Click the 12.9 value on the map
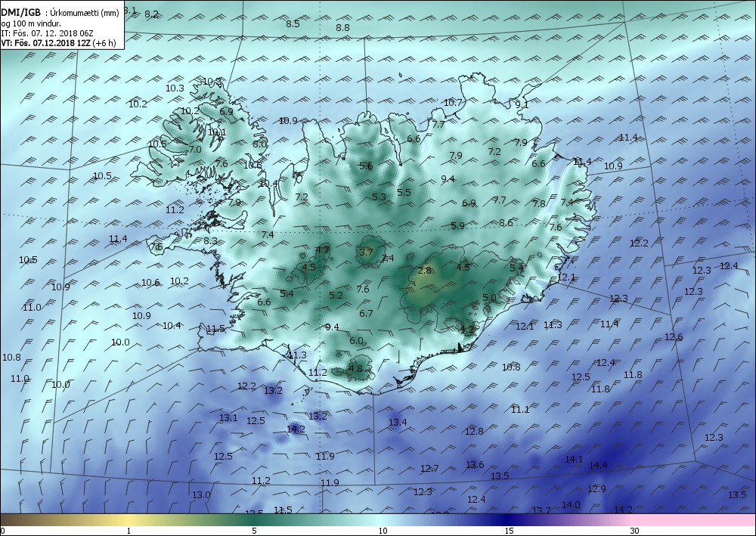 coord(596,489)
